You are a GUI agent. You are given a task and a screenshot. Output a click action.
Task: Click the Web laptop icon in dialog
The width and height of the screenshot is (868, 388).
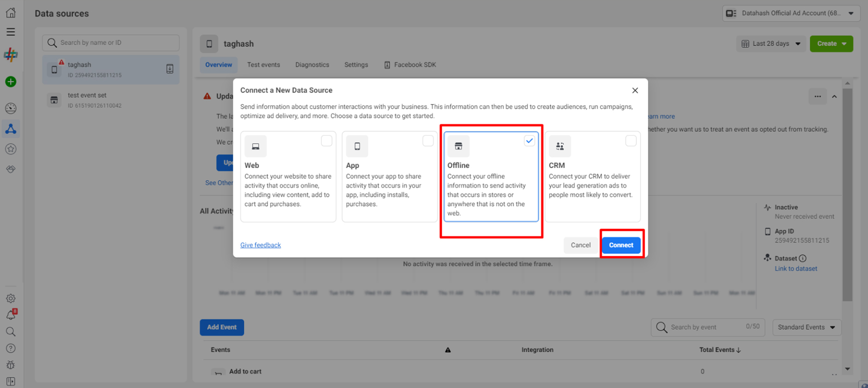tap(255, 146)
